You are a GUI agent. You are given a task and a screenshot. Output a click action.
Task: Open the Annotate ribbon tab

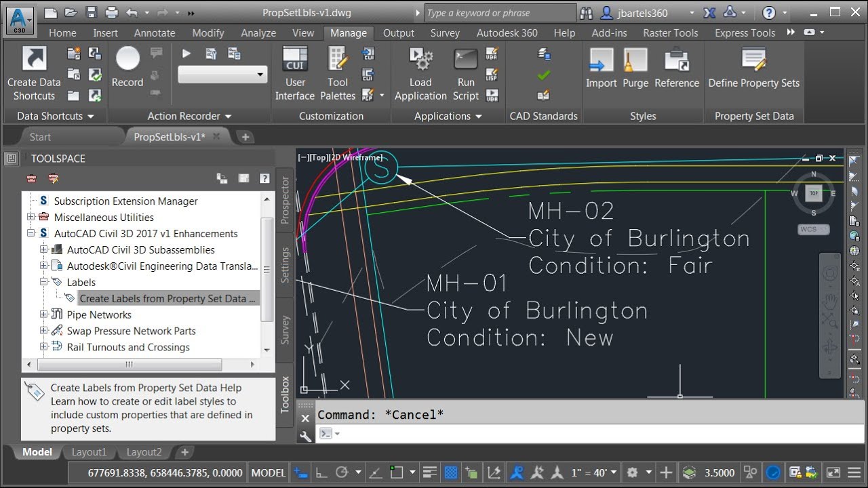tap(155, 33)
